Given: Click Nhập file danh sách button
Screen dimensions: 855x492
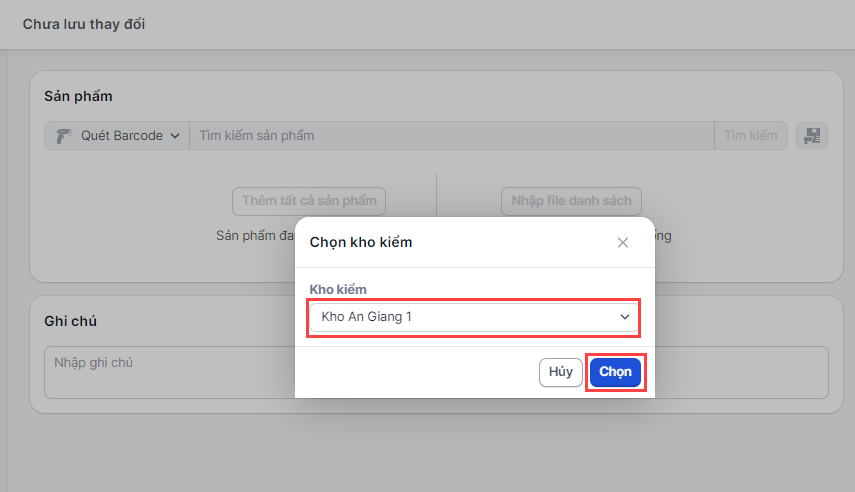Looking at the screenshot, I should click(x=571, y=201).
